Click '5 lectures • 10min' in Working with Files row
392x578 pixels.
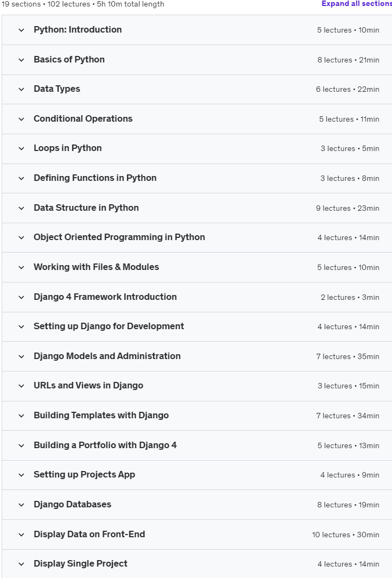point(348,268)
